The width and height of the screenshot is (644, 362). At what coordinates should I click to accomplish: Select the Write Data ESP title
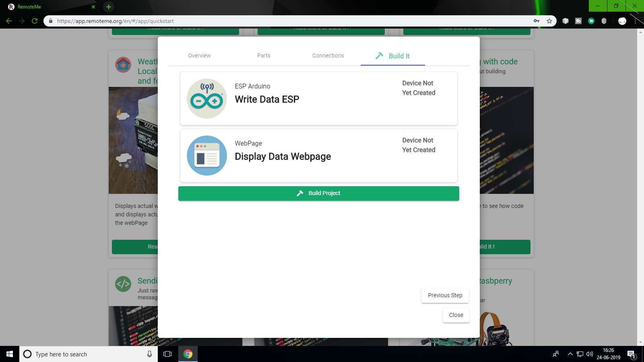tap(267, 99)
